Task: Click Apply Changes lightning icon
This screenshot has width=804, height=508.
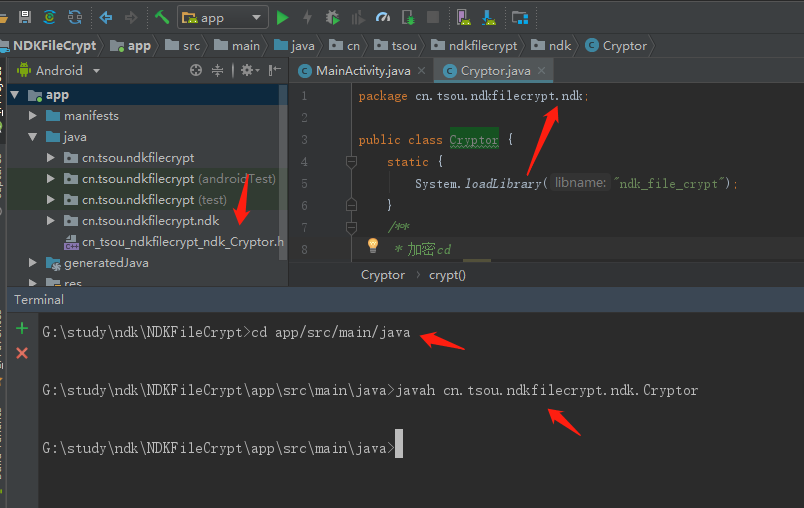Action: [307, 18]
